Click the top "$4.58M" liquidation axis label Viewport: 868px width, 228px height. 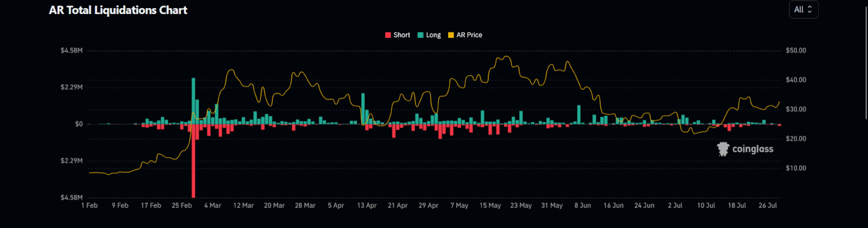coord(72,51)
